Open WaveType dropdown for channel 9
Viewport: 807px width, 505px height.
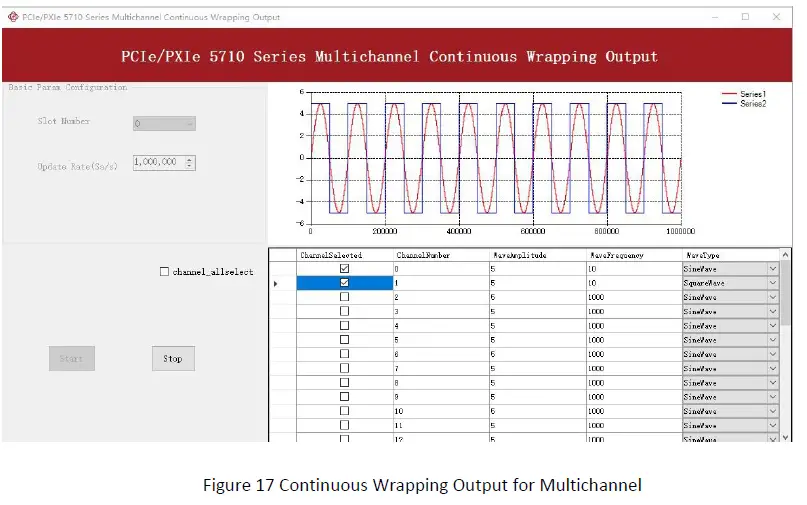pyautogui.click(x=773, y=396)
